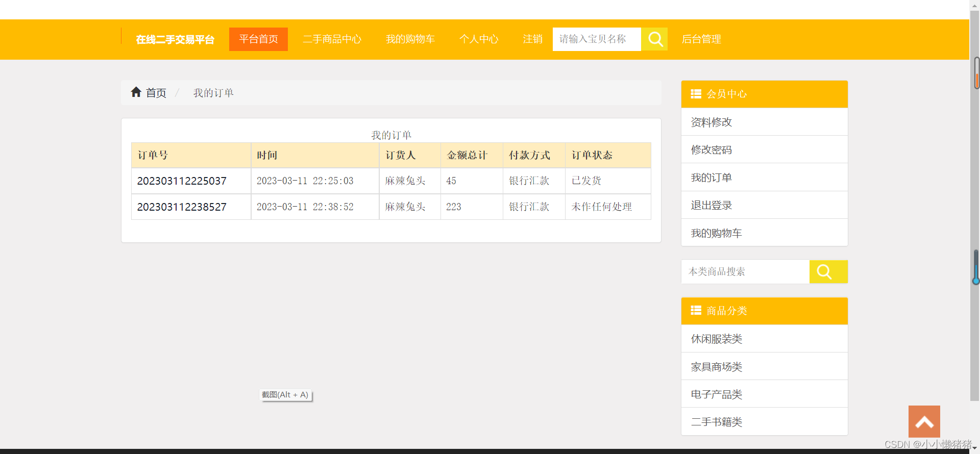
Task: Open 个人中心 from the top menu
Action: 478,39
